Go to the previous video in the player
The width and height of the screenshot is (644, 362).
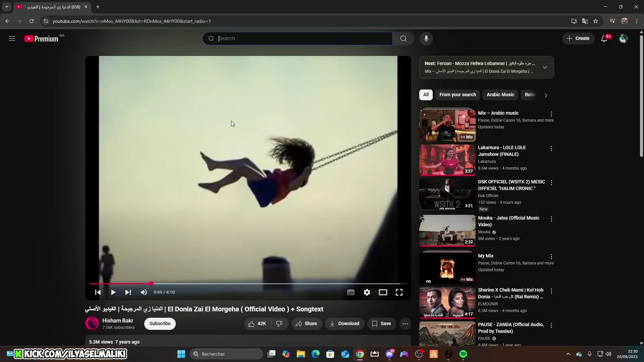click(x=98, y=292)
